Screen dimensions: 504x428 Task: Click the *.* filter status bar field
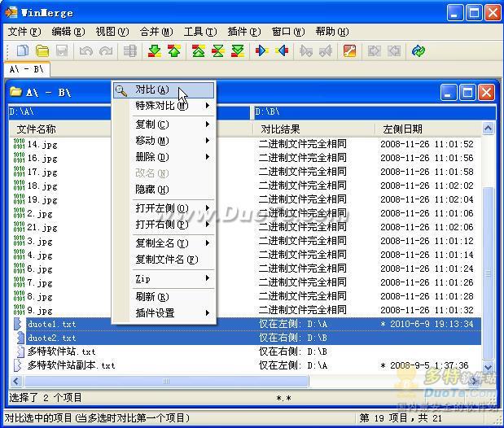point(284,398)
